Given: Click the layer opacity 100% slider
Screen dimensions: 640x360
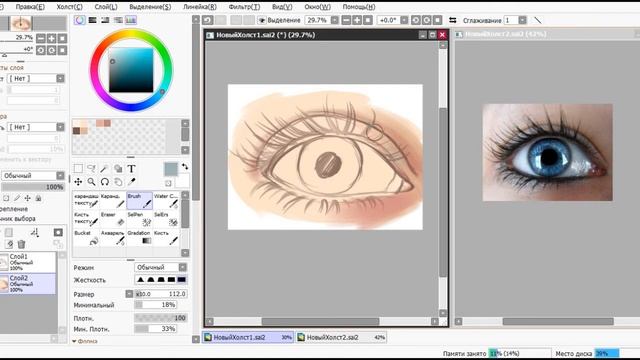Looking at the screenshot, I should click(x=33, y=187).
